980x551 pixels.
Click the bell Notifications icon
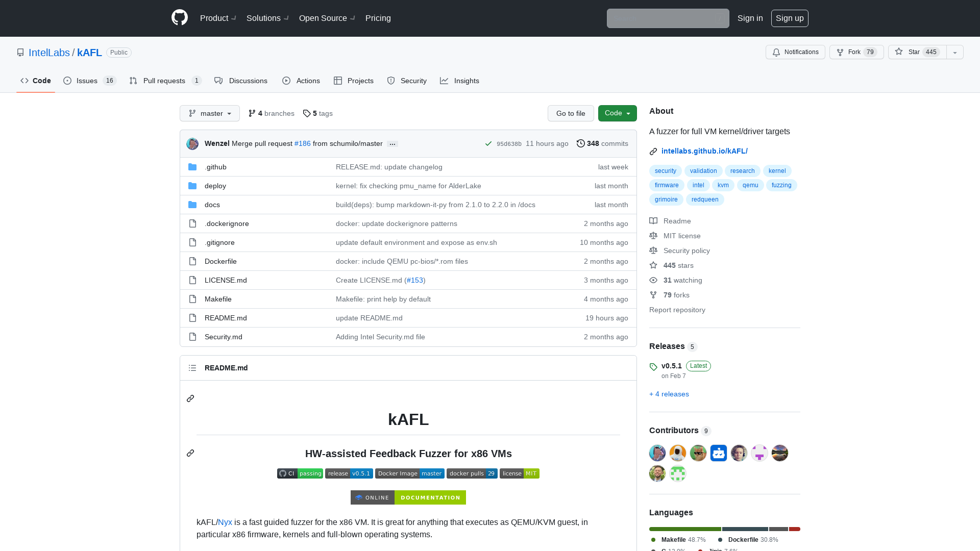point(777,52)
